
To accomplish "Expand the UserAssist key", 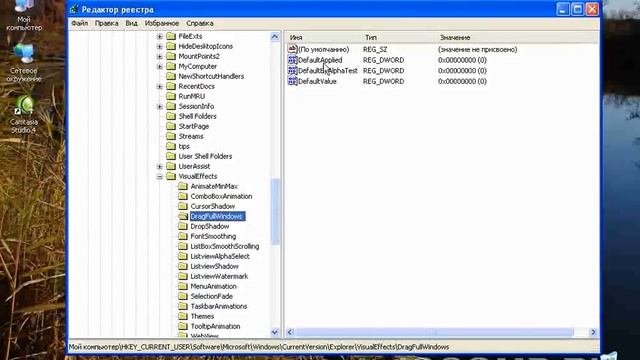I will (x=160, y=167).
